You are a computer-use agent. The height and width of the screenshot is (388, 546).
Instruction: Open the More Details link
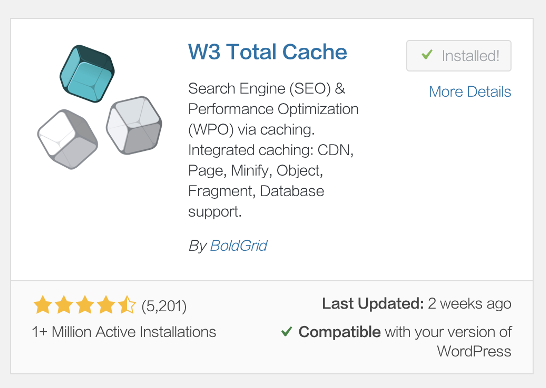coord(470,92)
